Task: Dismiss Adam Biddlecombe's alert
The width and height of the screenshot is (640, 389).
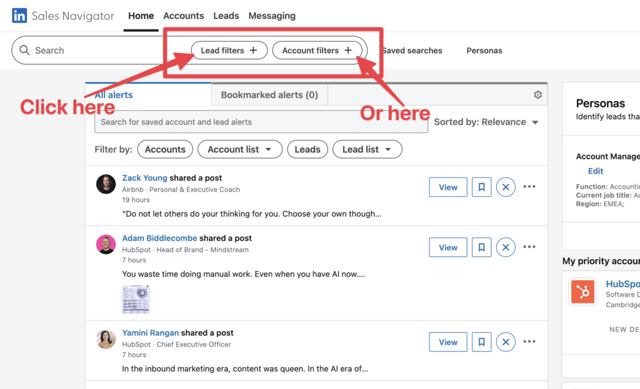Action: [x=506, y=247]
